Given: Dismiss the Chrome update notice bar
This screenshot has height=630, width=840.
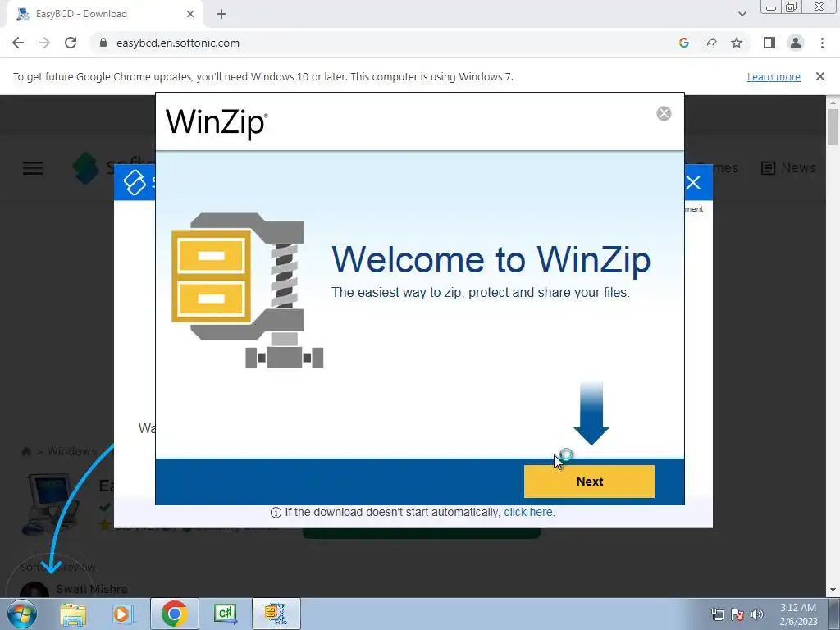Looking at the screenshot, I should point(819,76).
